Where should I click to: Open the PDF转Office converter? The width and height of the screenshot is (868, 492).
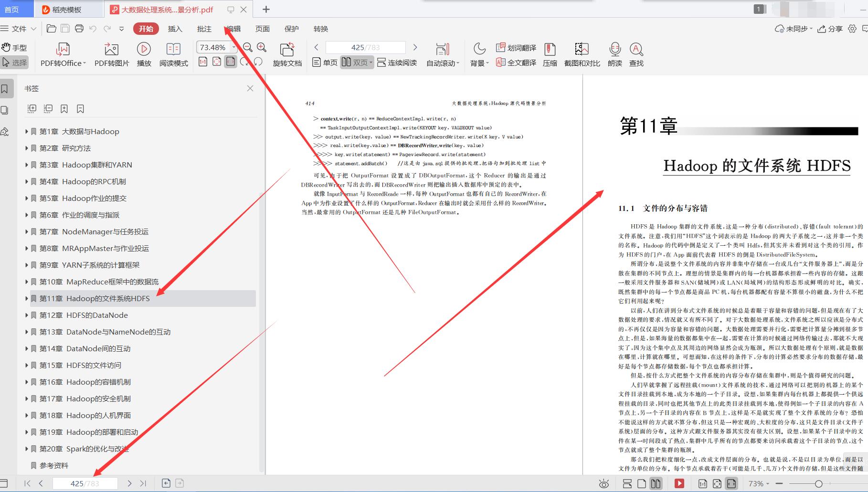click(x=63, y=55)
